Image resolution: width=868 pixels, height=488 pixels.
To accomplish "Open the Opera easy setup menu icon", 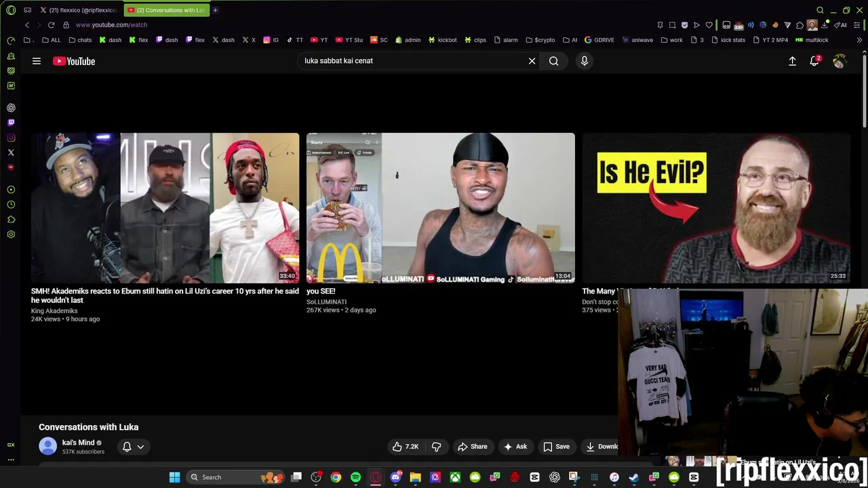I will pos(857,25).
